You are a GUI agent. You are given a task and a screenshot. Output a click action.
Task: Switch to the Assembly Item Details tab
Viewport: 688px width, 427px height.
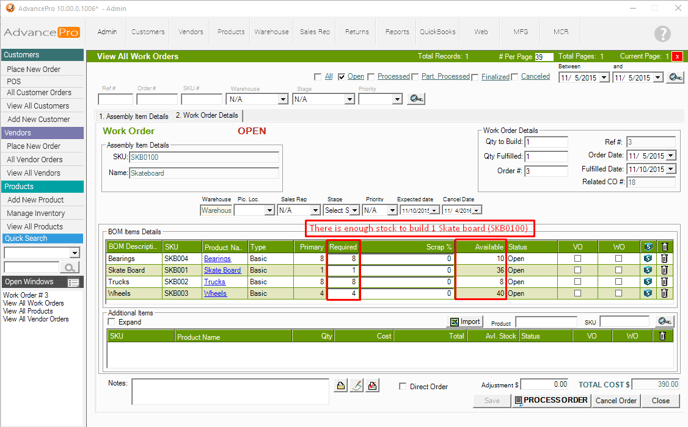click(134, 116)
